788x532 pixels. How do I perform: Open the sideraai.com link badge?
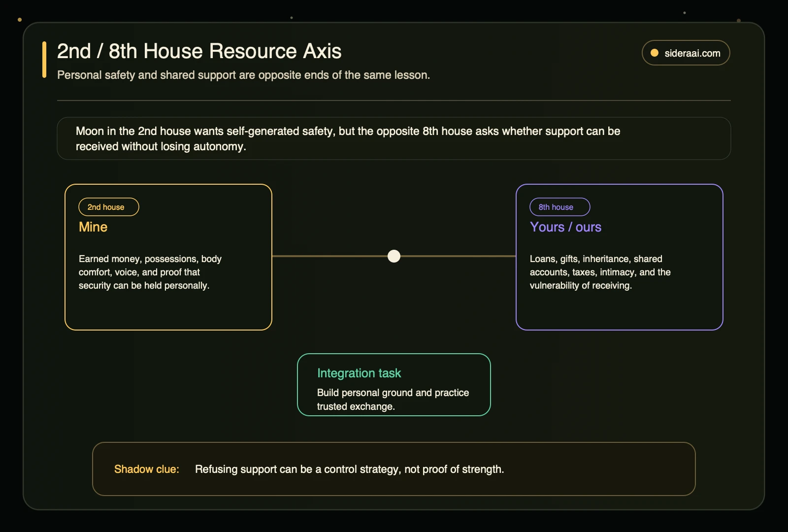[x=686, y=53]
